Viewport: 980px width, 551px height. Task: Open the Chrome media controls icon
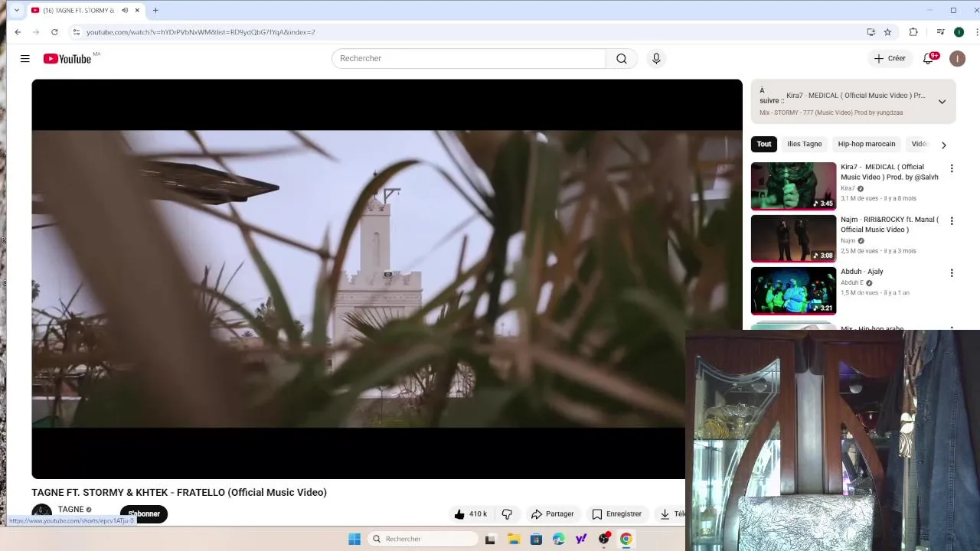(x=940, y=32)
